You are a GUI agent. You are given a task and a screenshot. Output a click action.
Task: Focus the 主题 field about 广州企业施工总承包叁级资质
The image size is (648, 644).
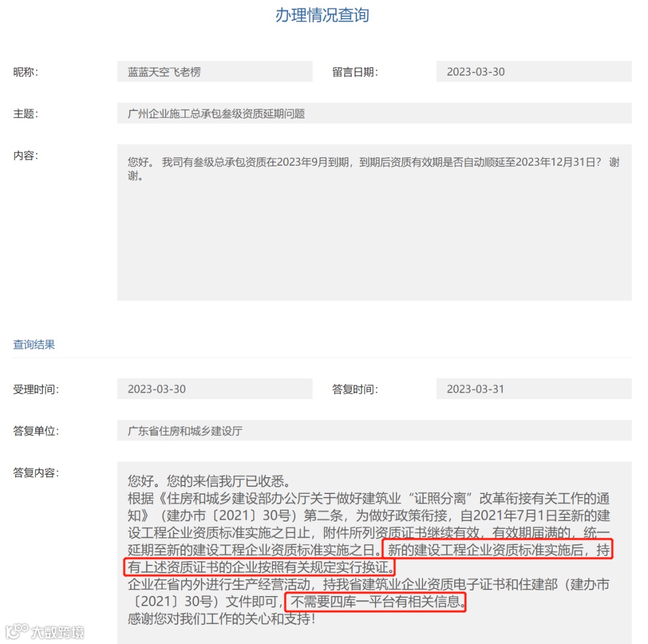pos(374,113)
